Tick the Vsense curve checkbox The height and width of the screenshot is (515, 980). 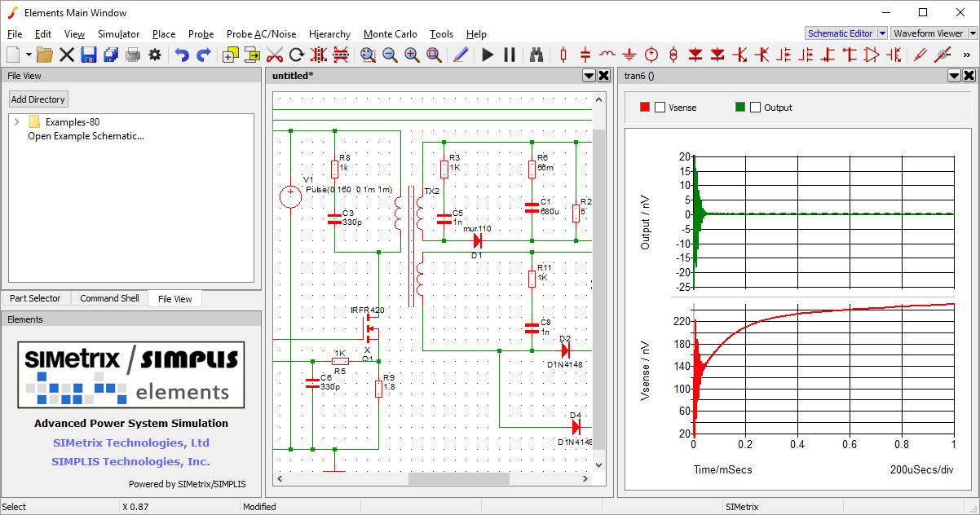[660, 107]
